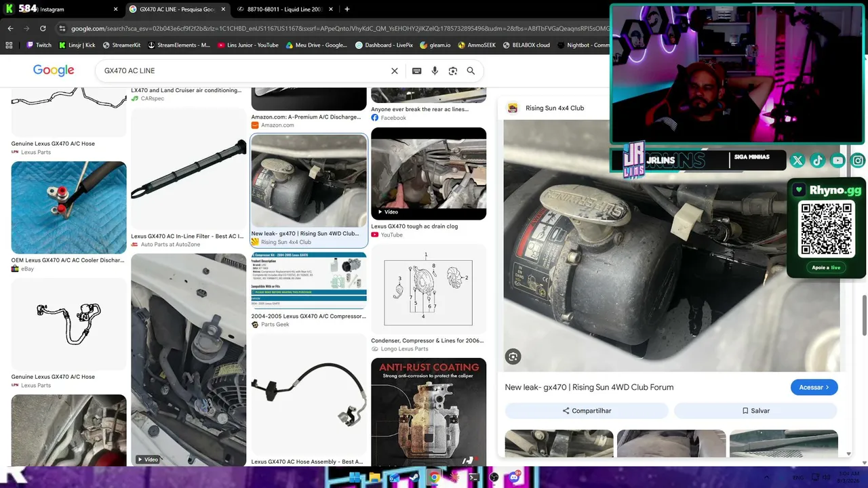Close the 88710-6B011 Liquid Line tab
The image size is (868, 488).
332,9
